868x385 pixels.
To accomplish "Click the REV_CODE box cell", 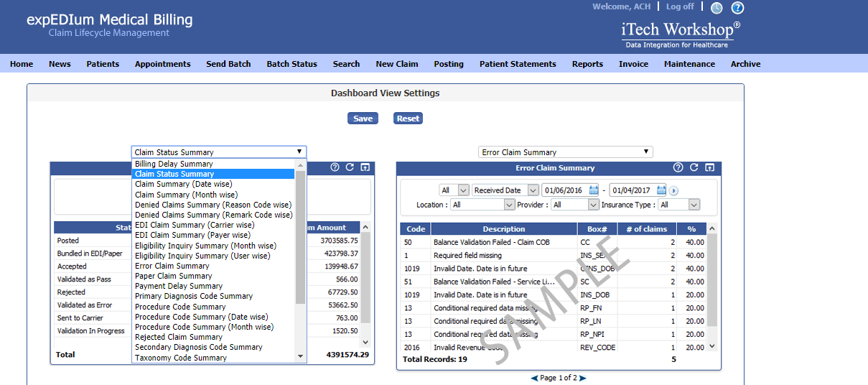I will pyautogui.click(x=597, y=347).
